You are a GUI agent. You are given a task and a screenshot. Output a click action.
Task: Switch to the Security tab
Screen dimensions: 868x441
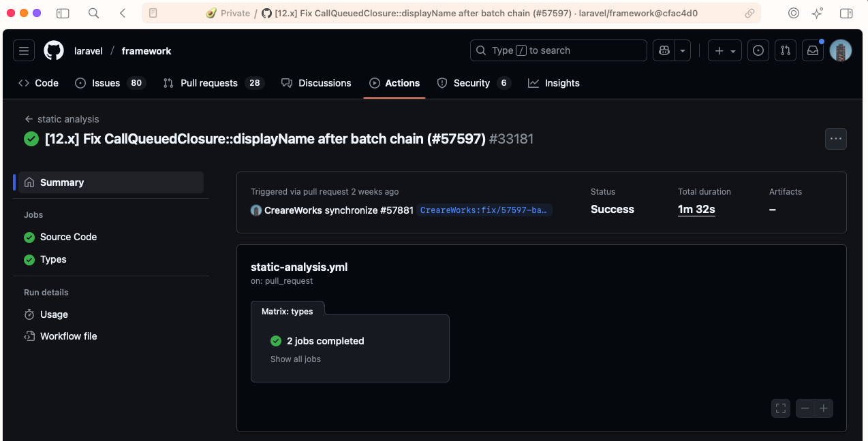[x=474, y=83]
